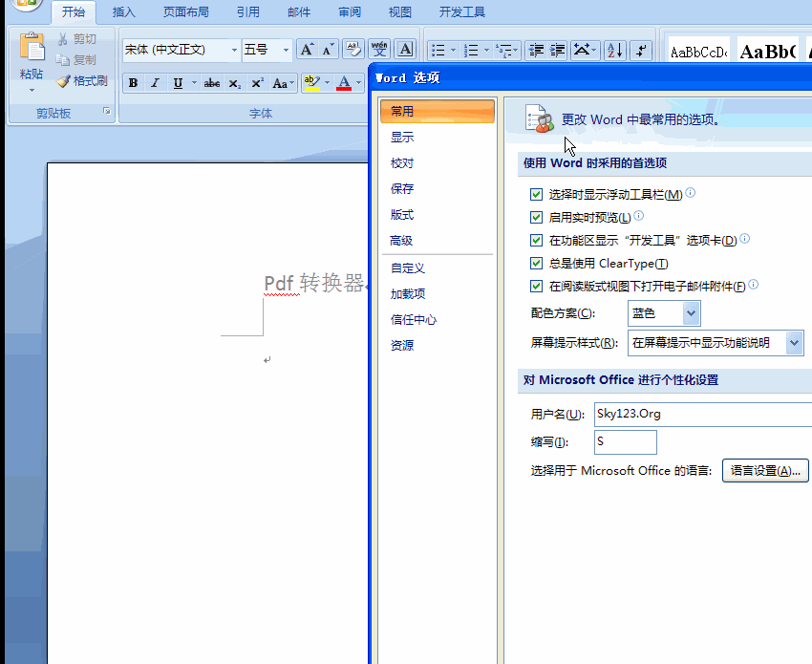
Task: Switch to the 页面布局 ribbon tab
Action: click(186, 11)
